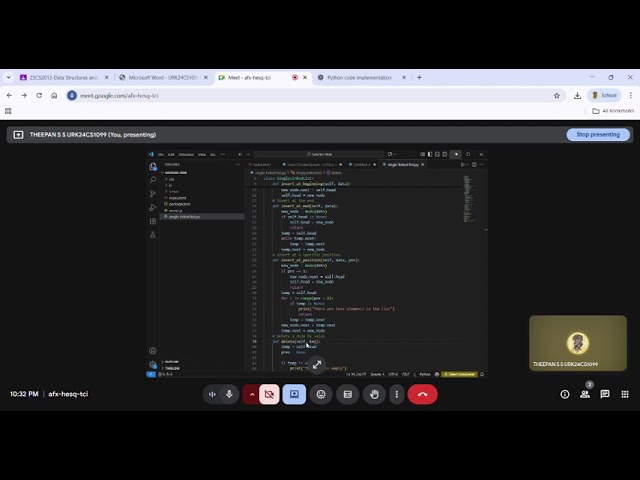Stop sharing via the present screen icon
The image size is (640, 480).
pos(294,394)
